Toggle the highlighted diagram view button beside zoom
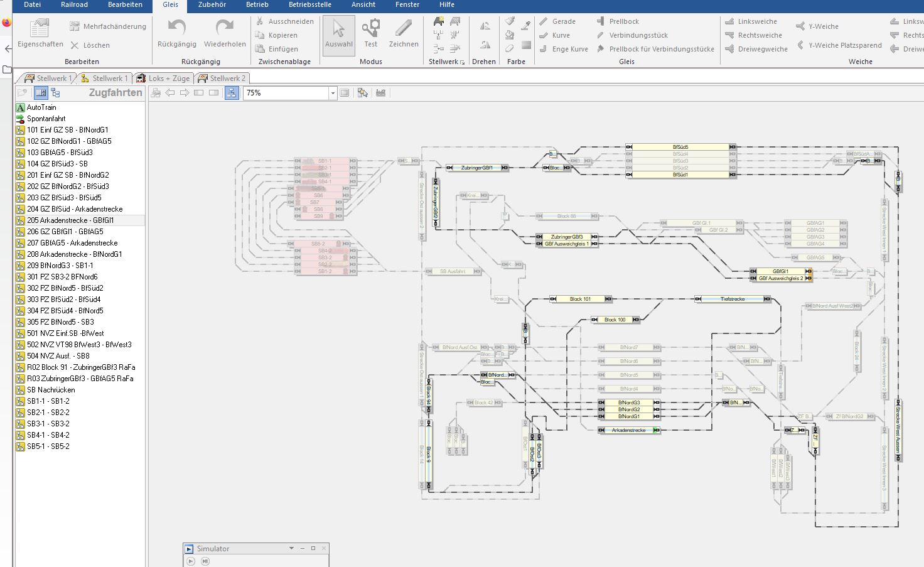Screen dimensions: 924x567 (x=232, y=93)
